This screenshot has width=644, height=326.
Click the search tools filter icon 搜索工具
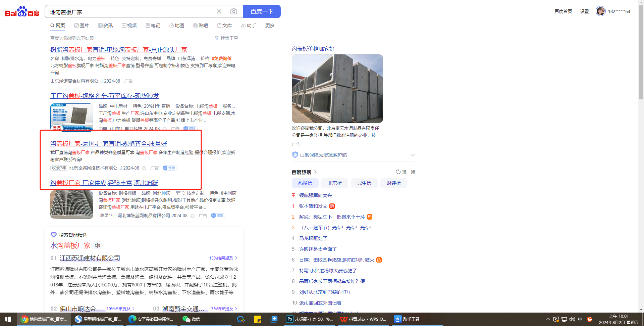tap(226, 38)
